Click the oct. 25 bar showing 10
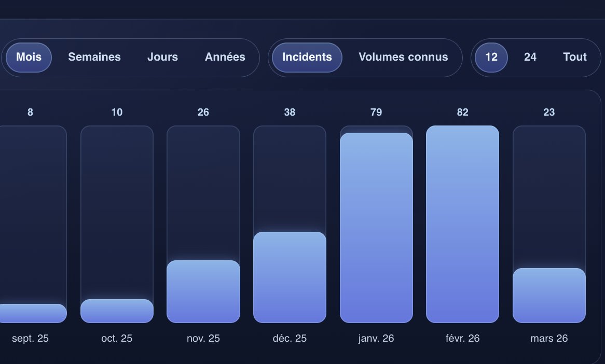605x364 pixels. [117, 310]
